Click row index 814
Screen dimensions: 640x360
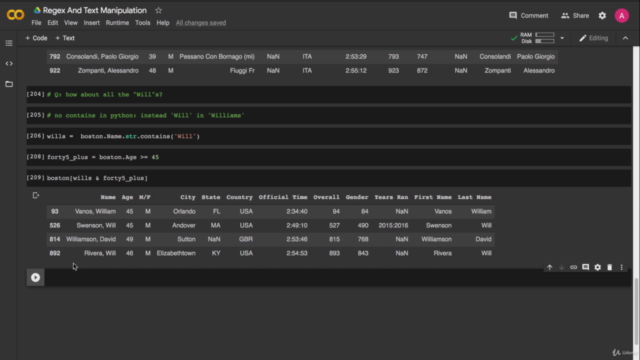(55, 239)
